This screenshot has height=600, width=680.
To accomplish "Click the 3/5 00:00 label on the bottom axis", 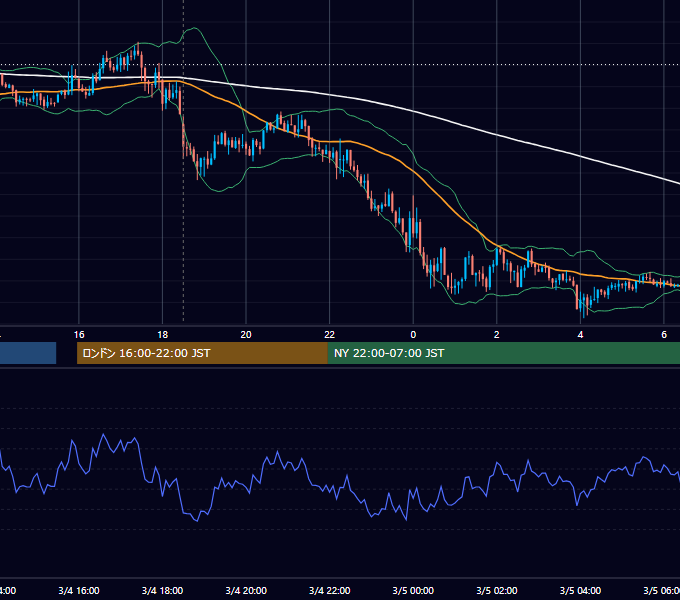I will click(x=413, y=590).
